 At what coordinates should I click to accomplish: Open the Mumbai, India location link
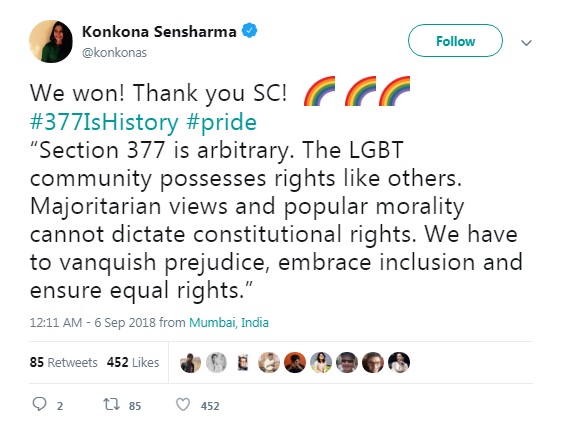click(x=229, y=322)
